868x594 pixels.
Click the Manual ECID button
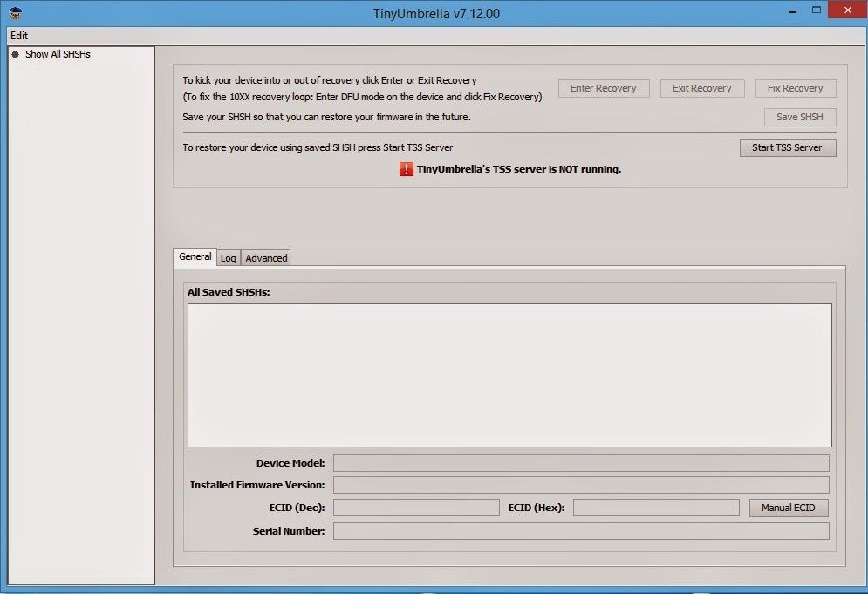click(789, 508)
